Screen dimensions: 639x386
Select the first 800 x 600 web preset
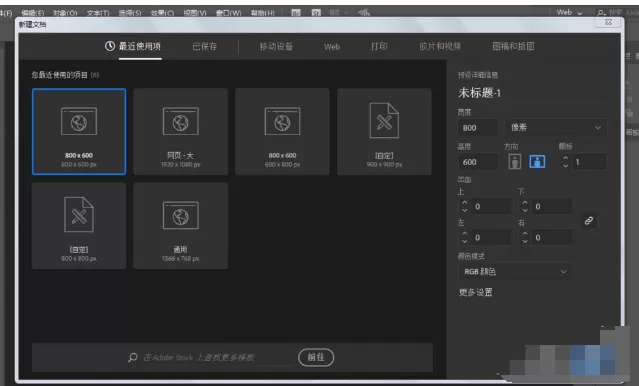(x=79, y=131)
